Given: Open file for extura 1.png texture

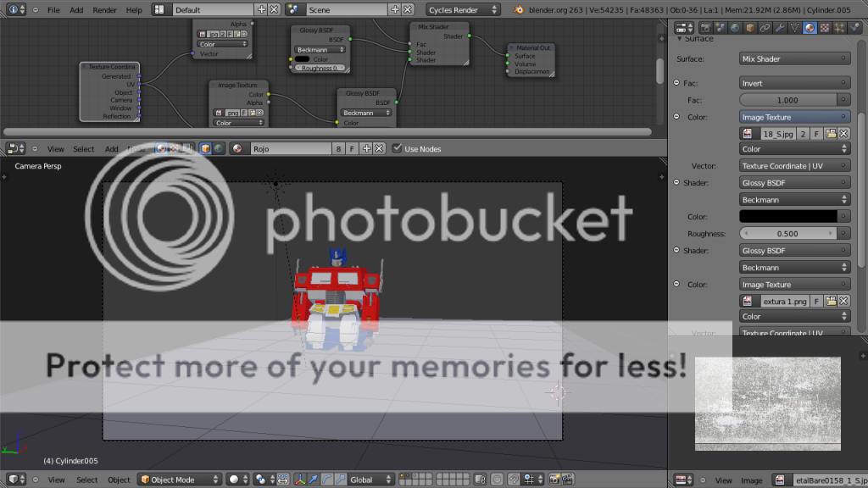Looking at the screenshot, I should click(831, 301).
